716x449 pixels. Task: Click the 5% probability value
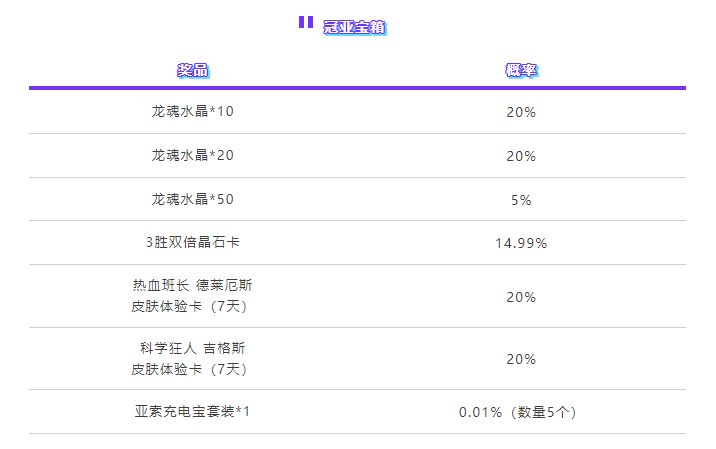click(521, 200)
